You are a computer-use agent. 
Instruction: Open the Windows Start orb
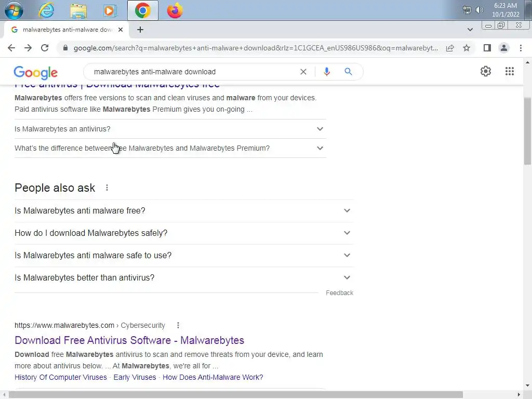14,10
